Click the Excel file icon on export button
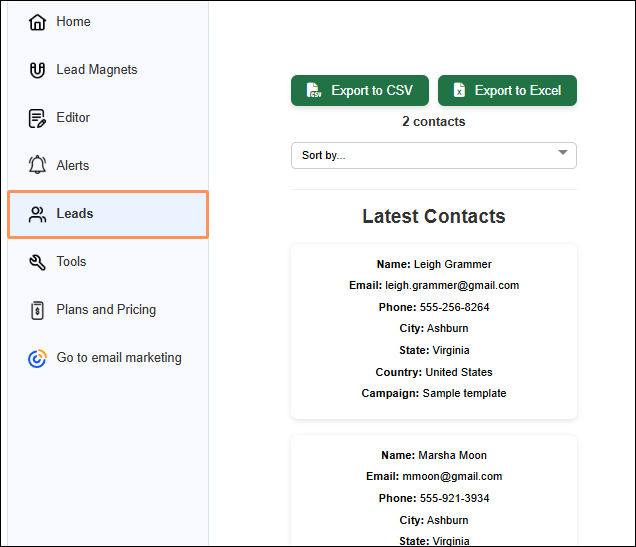The height and width of the screenshot is (547, 636). point(459,91)
